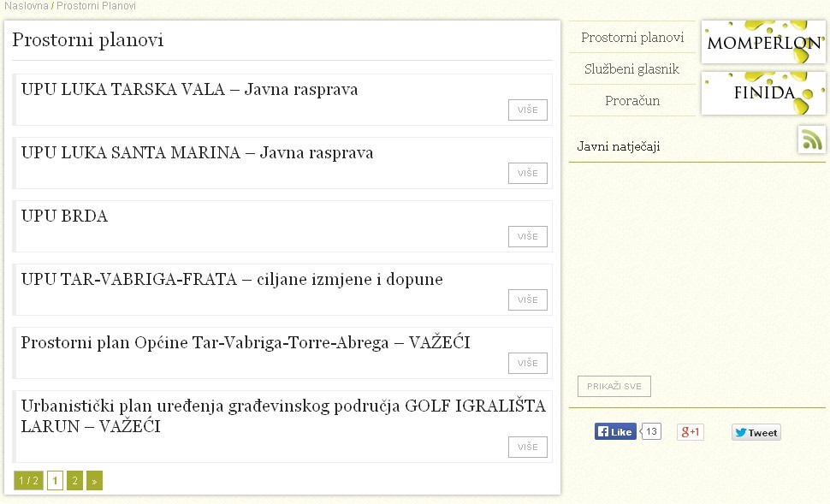Click Više for UPU LUKA SANTA MARINA
This screenshot has width=830, height=504.
click(528, 173)
